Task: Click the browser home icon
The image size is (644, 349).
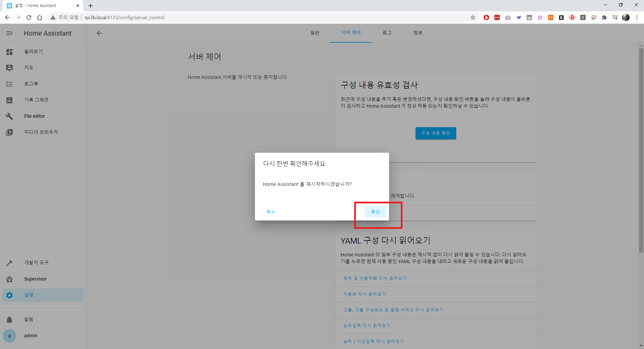Action: click(x=40, y=17)
